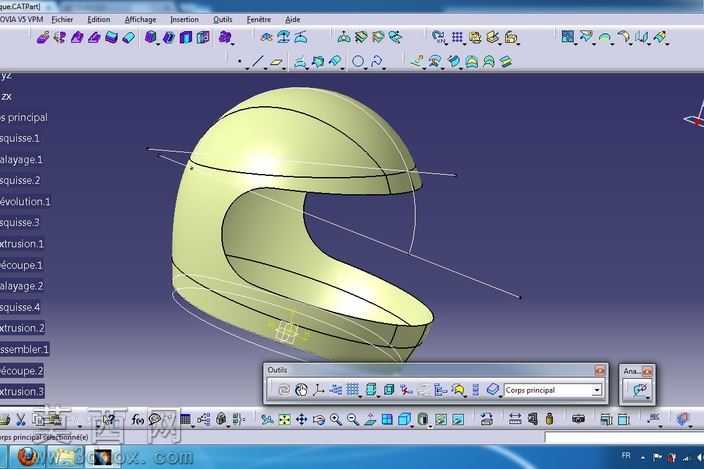Click the Zoom In magnifier icon

coord(336,420)
